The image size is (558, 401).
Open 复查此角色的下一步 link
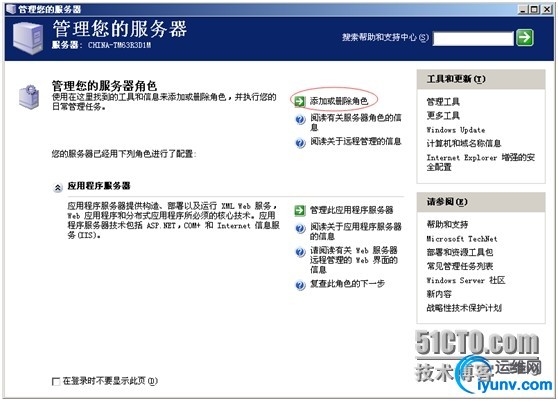point(347,284)
